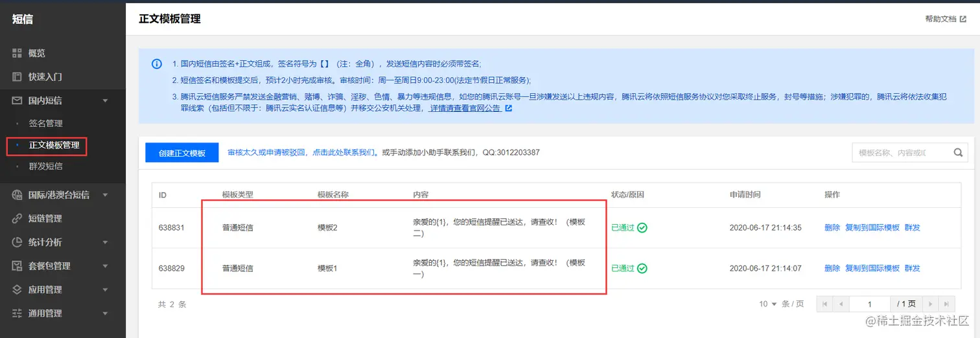Click green check icon for template 638831

642,228
